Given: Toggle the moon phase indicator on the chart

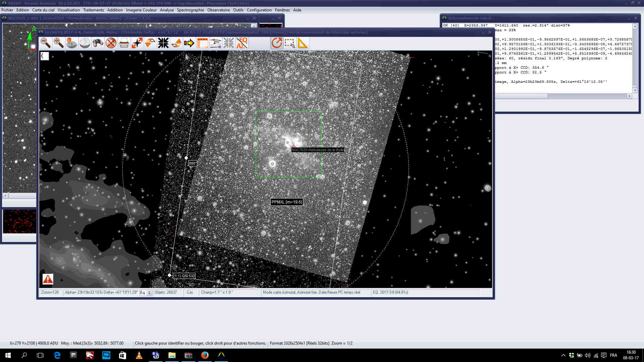Looking at the screenshot, I should click(45, 56).
